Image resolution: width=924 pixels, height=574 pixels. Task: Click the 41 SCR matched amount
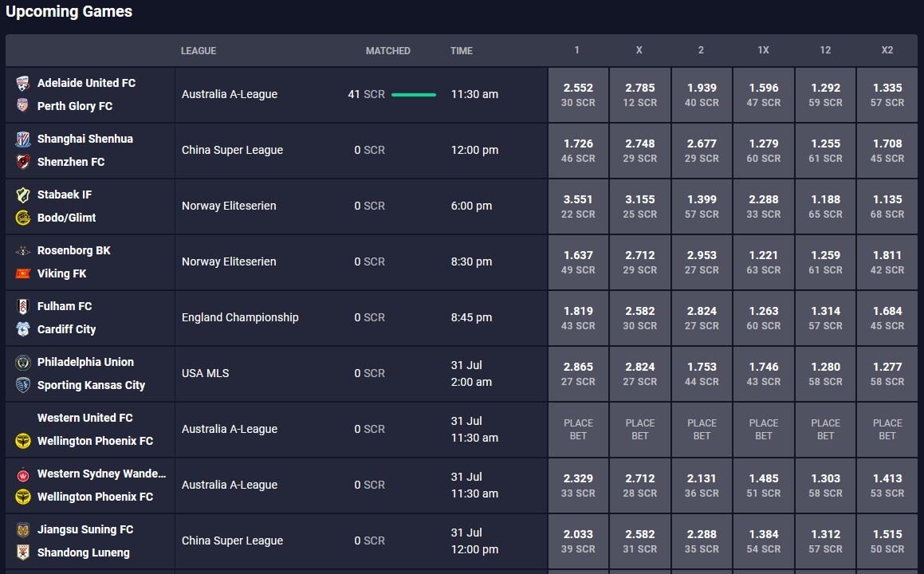pos(366,94)
